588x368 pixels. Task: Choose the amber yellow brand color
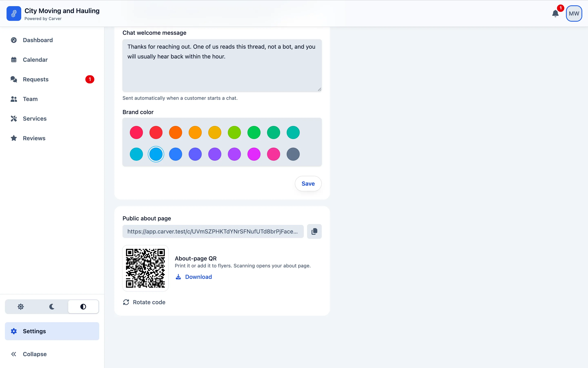215,132
